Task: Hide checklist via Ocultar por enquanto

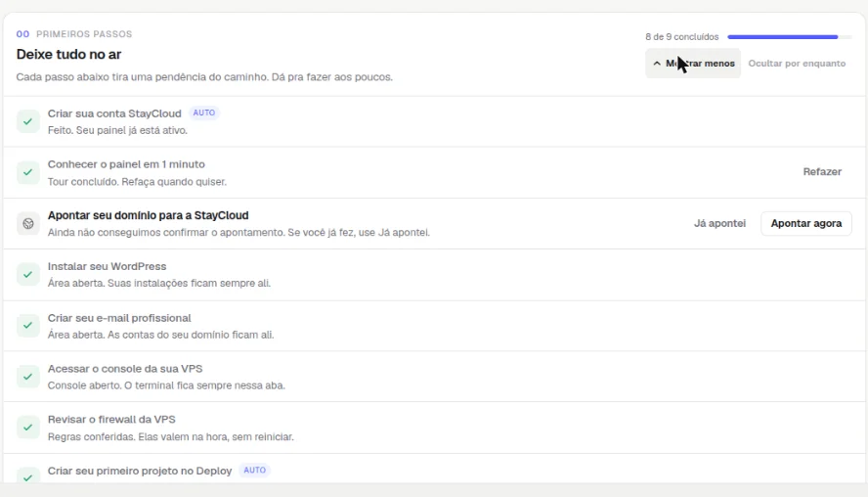Action: (x=797, y=64)
